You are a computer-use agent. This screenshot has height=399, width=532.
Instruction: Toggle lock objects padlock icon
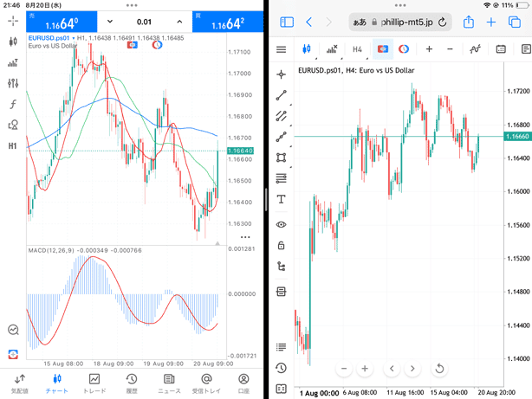click(x=282, y=245)
